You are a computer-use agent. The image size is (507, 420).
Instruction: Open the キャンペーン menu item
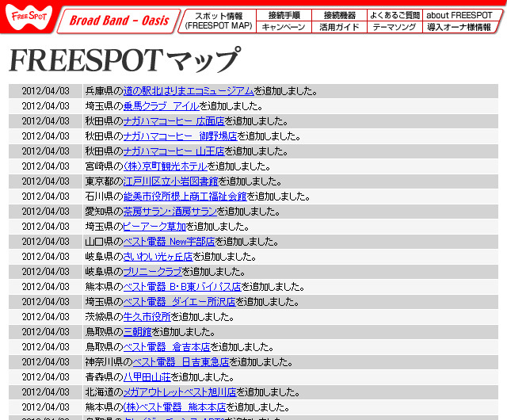(284, 27)
